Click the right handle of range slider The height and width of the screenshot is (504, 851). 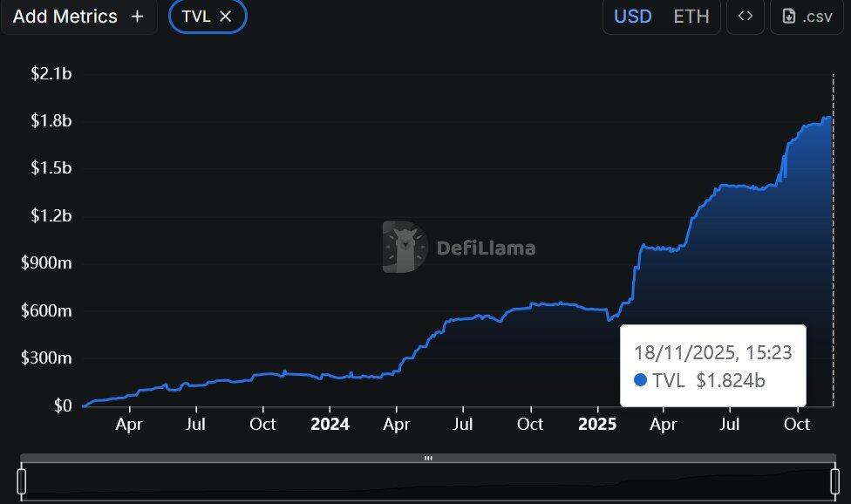[x=834, y=480]
